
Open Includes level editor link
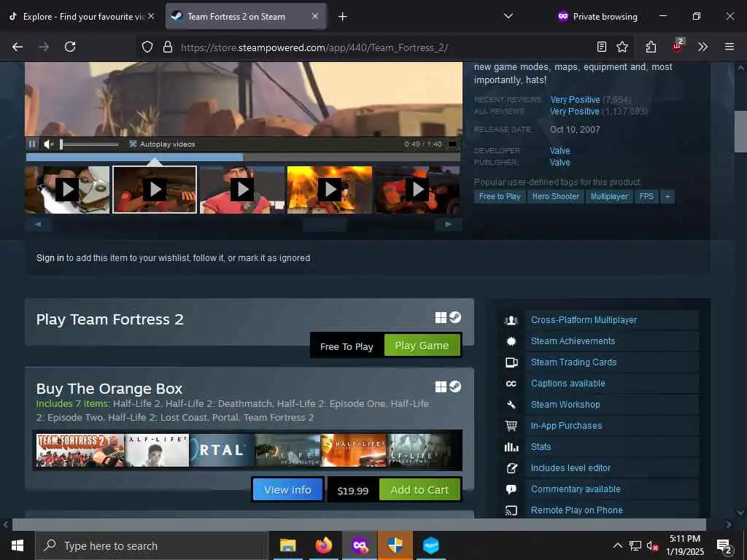pyautogui.click(x=570, y=468)
